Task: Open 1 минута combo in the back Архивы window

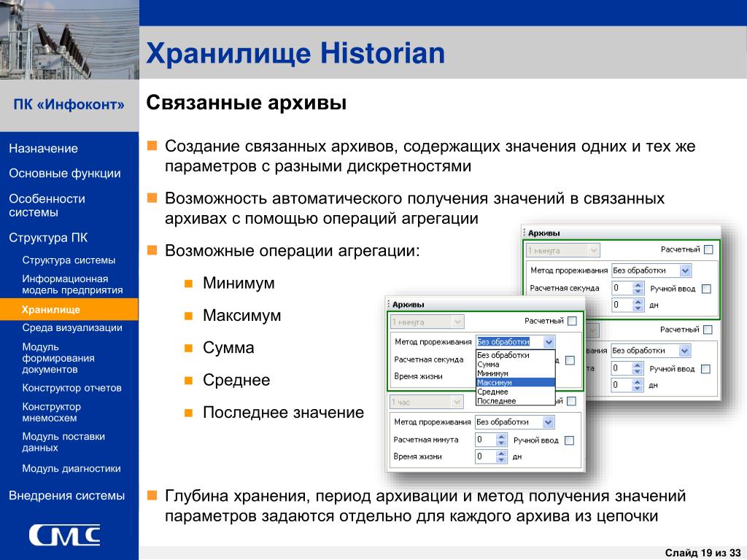Action: [x=563, y=251]
